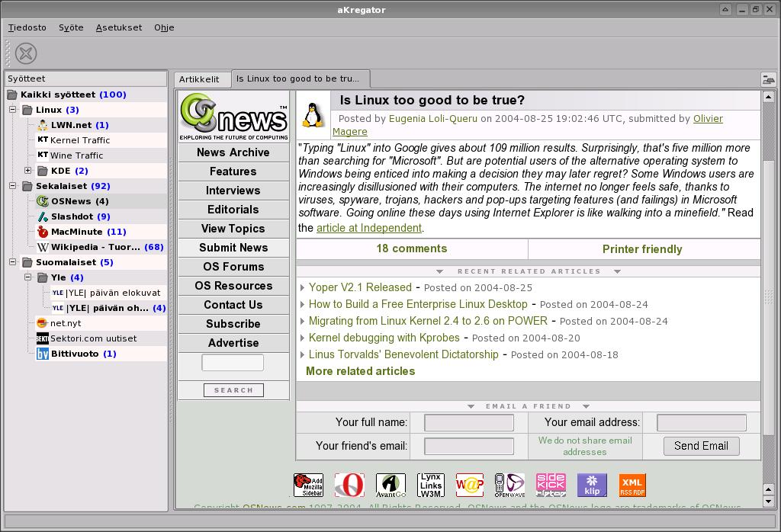
Task: Click the WAP icon
Action: (x=470, y=486)
